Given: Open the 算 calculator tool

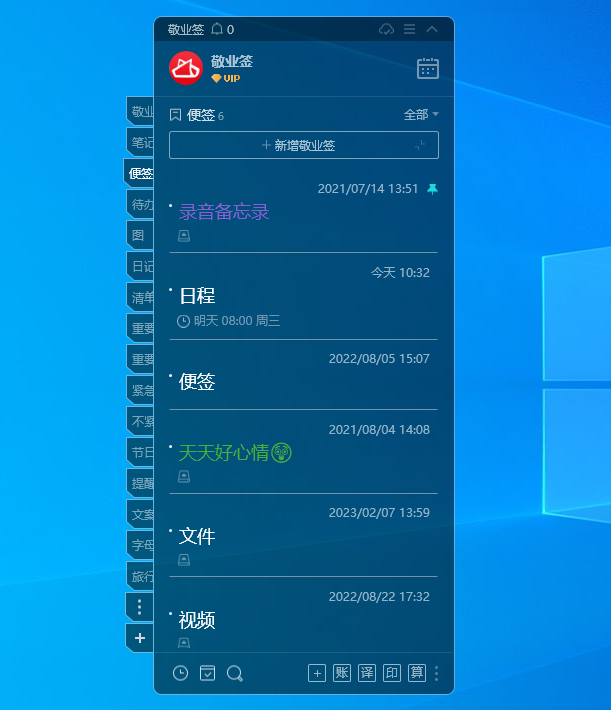Looking at the screenshot, I should (417, 673).
